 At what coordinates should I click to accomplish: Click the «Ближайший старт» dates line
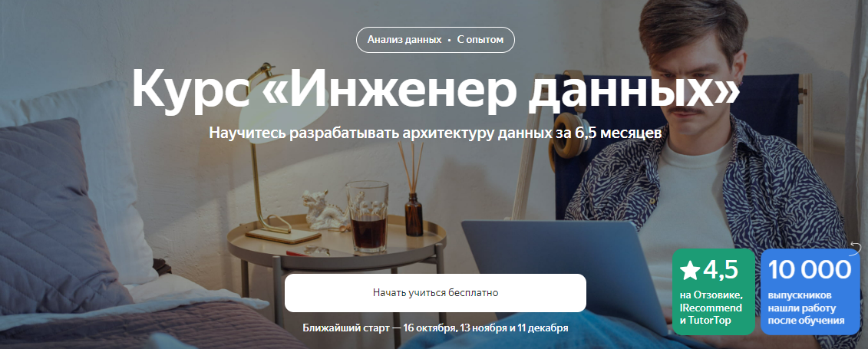(435, 328)
